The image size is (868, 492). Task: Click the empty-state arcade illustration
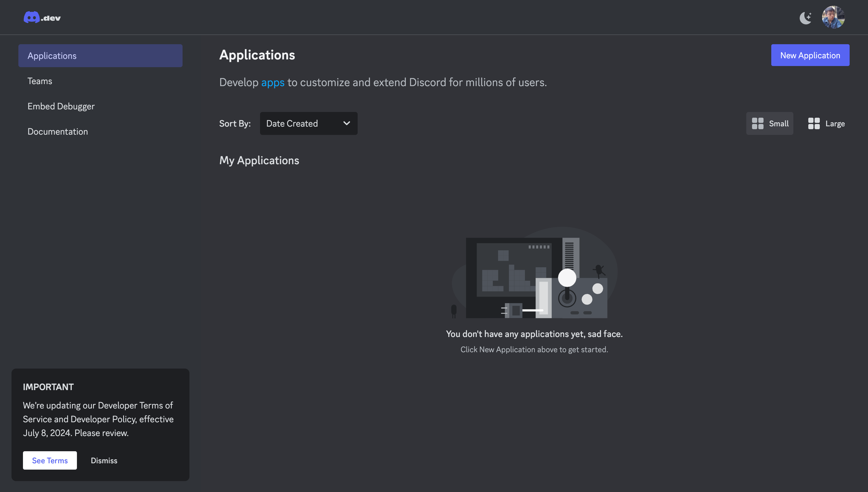pos(534,272)
